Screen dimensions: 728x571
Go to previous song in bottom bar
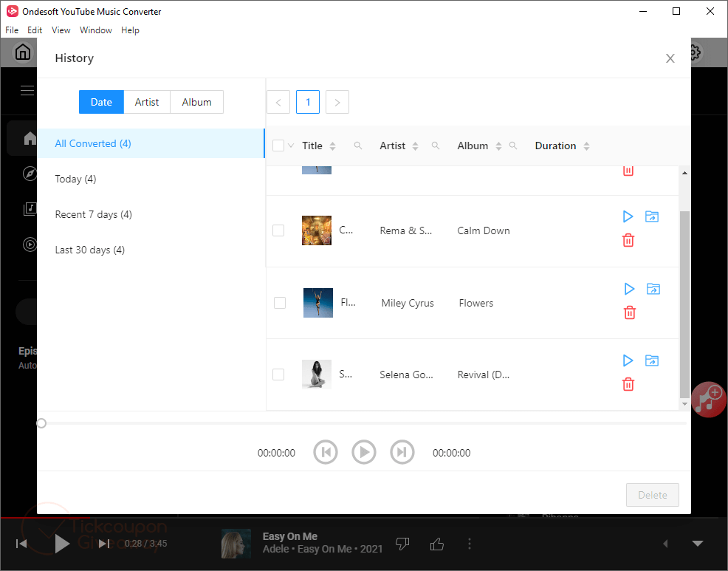coord(21,544)
